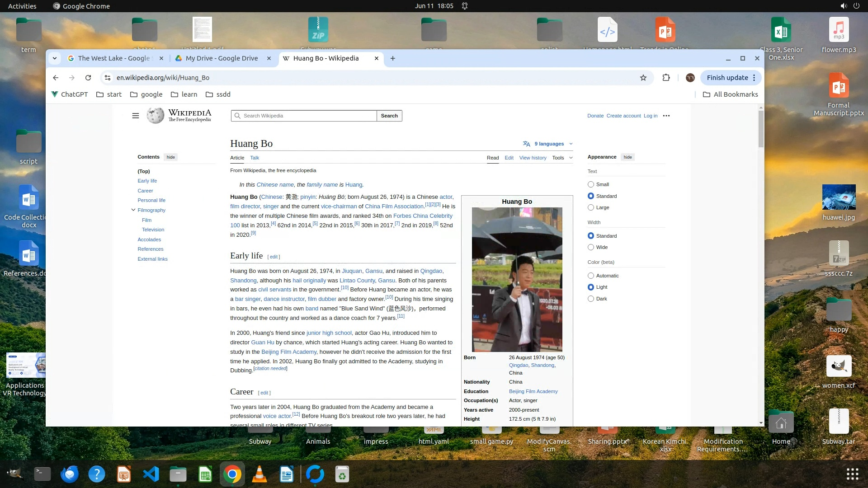The height and width of the screenshot is (488, 868).
Task: Open the new tab plus button
Action: click(392, 58)
